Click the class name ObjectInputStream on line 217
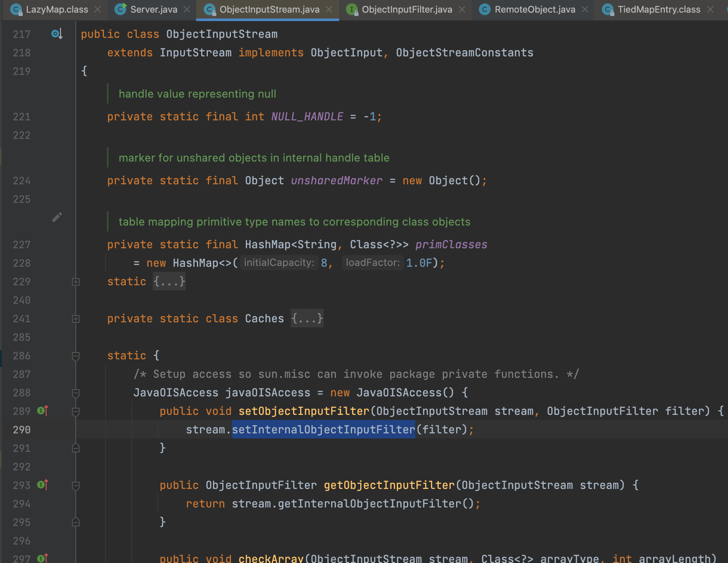 coord(222,34)
